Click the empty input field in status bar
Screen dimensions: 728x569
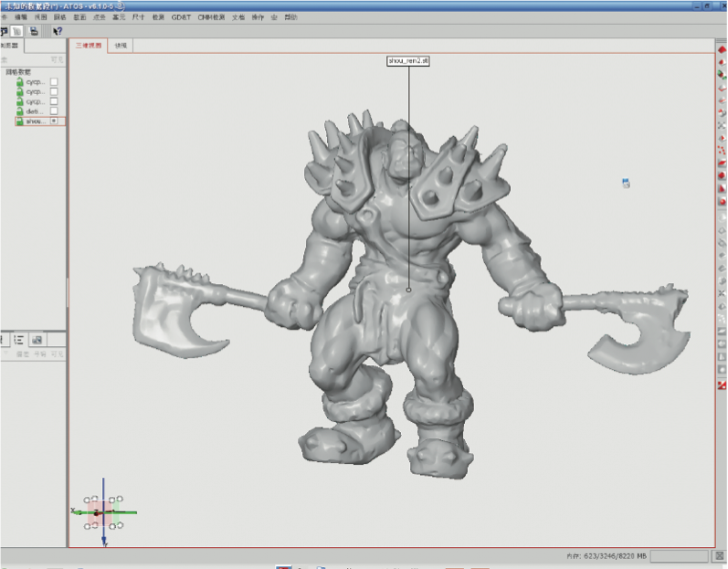point(679,555)
